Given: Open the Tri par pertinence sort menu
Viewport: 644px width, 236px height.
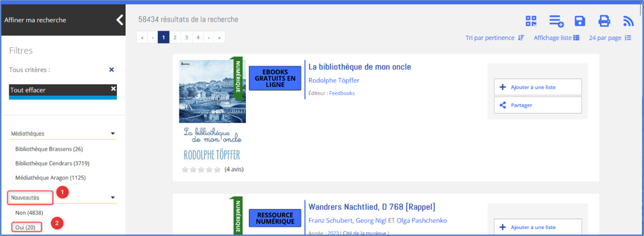Looking at the screenshot, I should coord(494,38).
